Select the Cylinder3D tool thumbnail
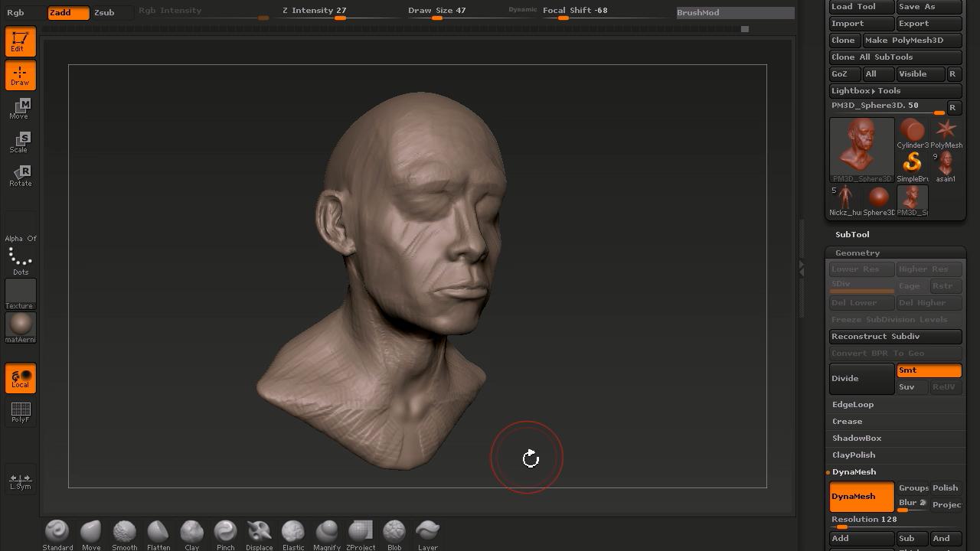 pos(912,132)
